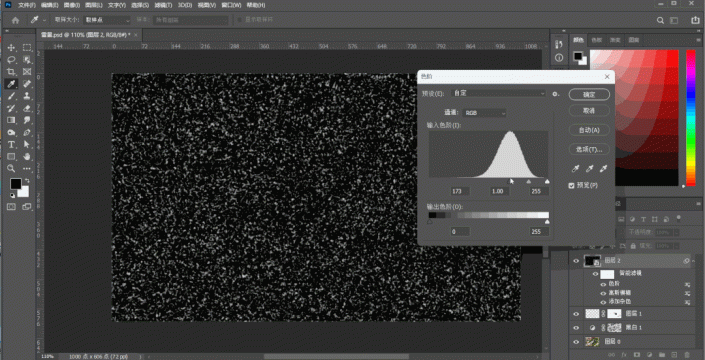Select the Frame tool
The height and width of the screenshot is (360, 705).
27,72
